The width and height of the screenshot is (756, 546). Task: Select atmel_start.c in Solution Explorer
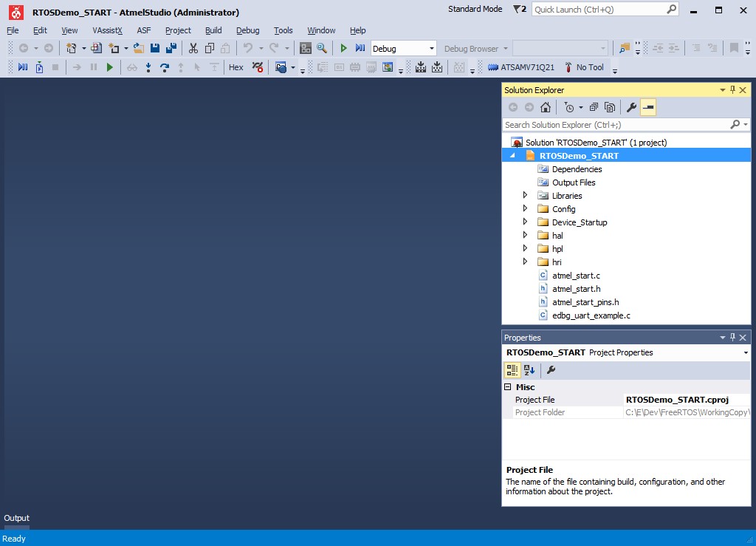pos(575,276)
